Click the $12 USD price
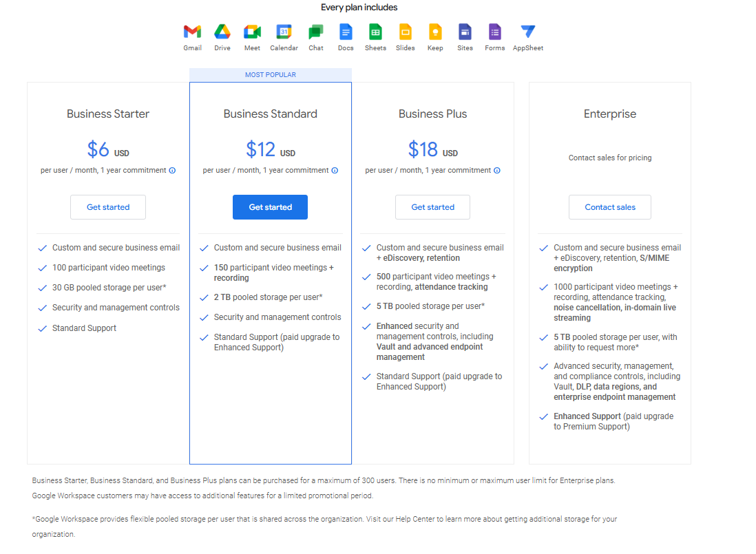756x554 pixels. point(271,149)
